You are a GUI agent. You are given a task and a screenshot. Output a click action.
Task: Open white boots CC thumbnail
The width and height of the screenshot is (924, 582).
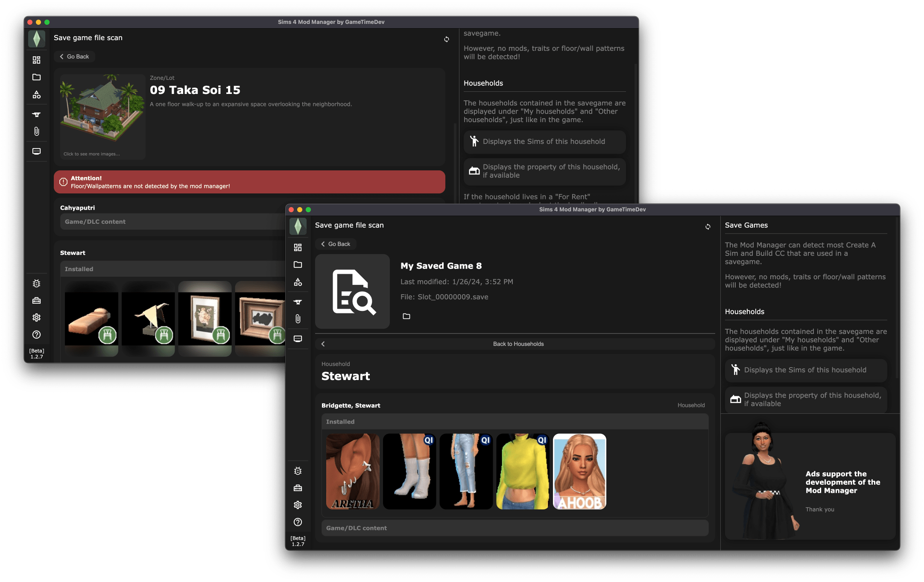(409, 471)
